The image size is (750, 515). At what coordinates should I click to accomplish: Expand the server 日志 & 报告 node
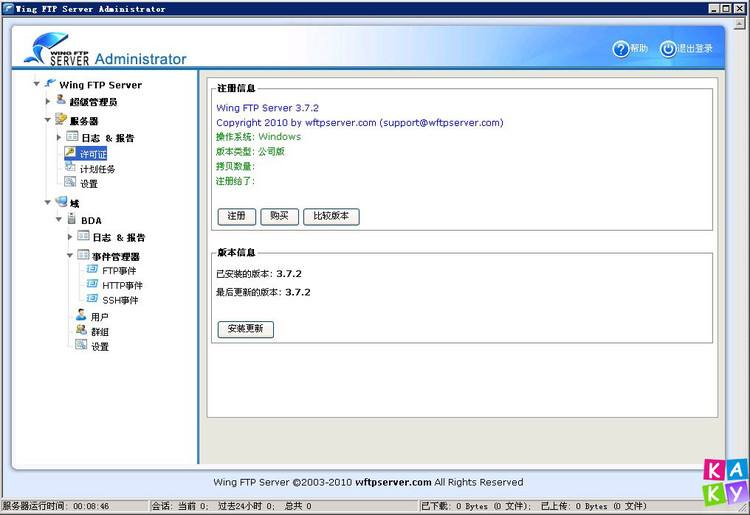(x=58, y=138)
